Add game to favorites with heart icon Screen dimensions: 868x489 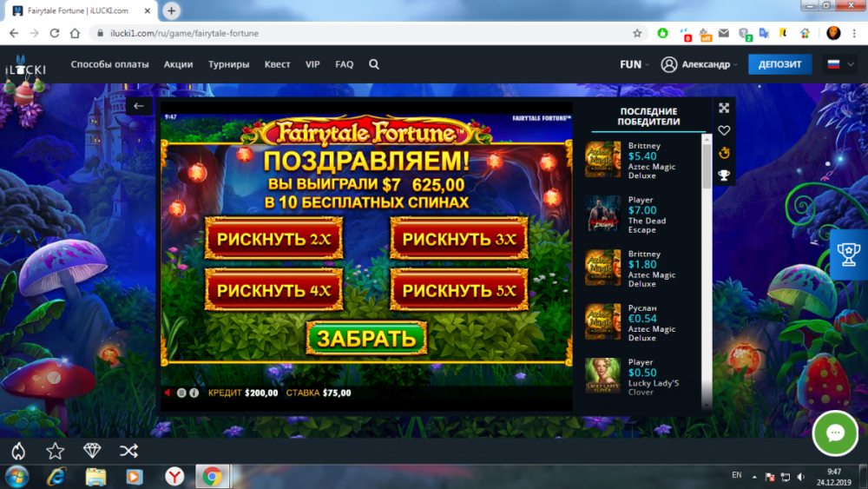pos(724,130)
